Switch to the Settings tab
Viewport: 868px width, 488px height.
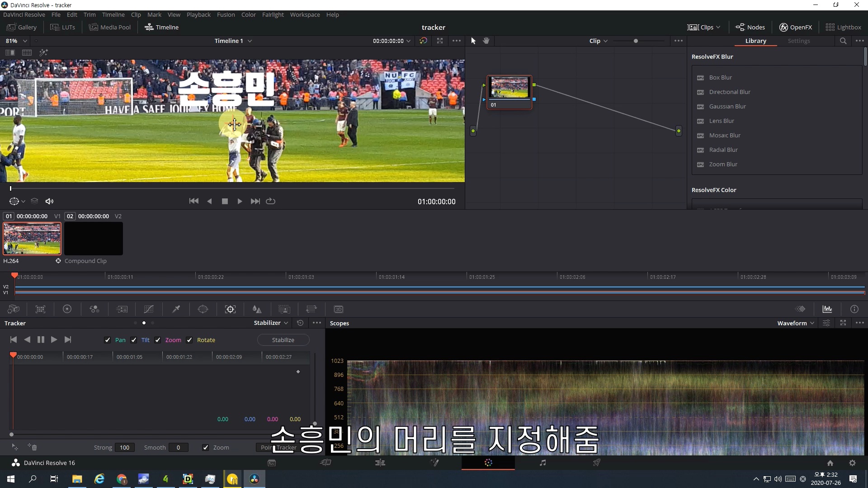click(798, 41)
